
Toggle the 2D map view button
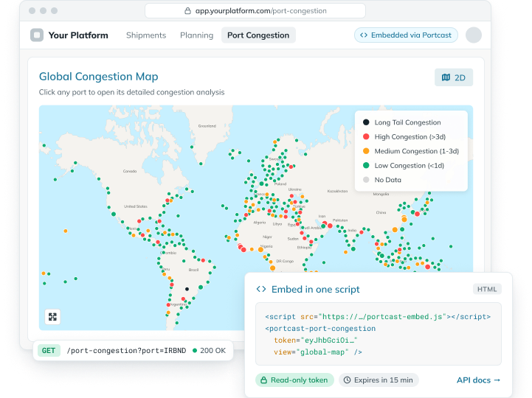coord(454,77)
